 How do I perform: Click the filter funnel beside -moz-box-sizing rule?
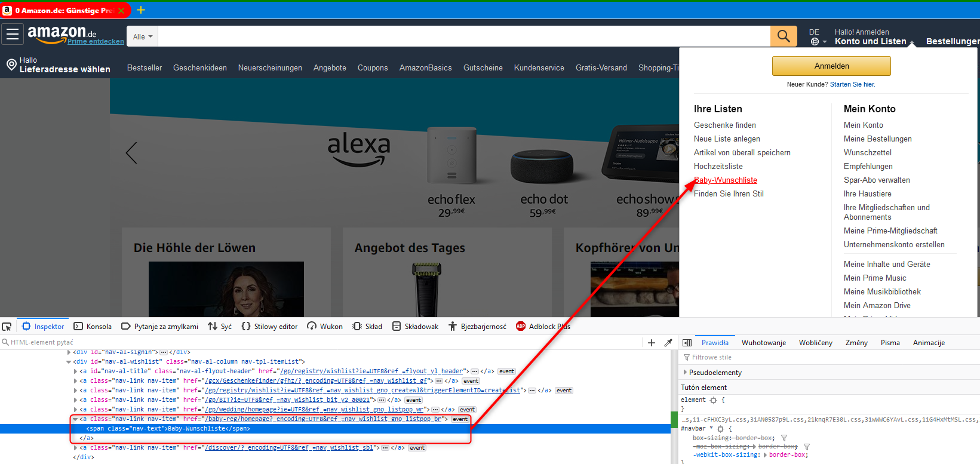tap(807, 447)
